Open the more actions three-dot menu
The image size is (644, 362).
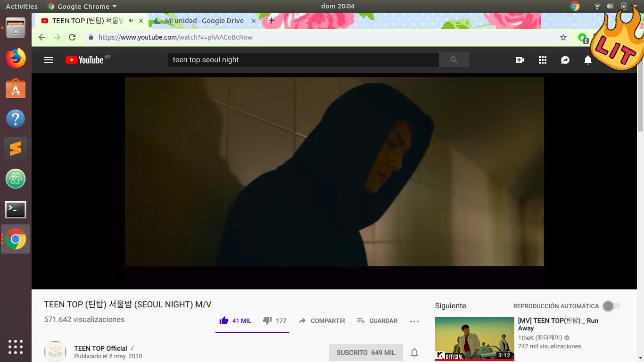coord(414,321)
